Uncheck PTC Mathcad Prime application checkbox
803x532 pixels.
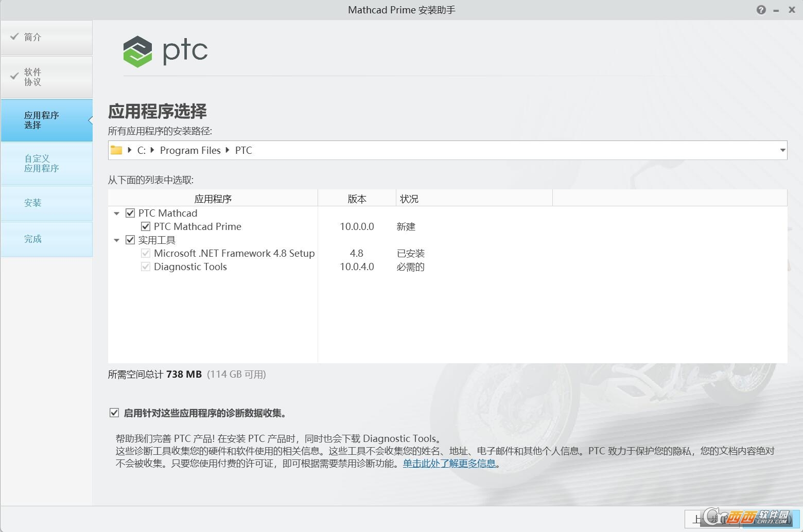click(x=146, y=226)
